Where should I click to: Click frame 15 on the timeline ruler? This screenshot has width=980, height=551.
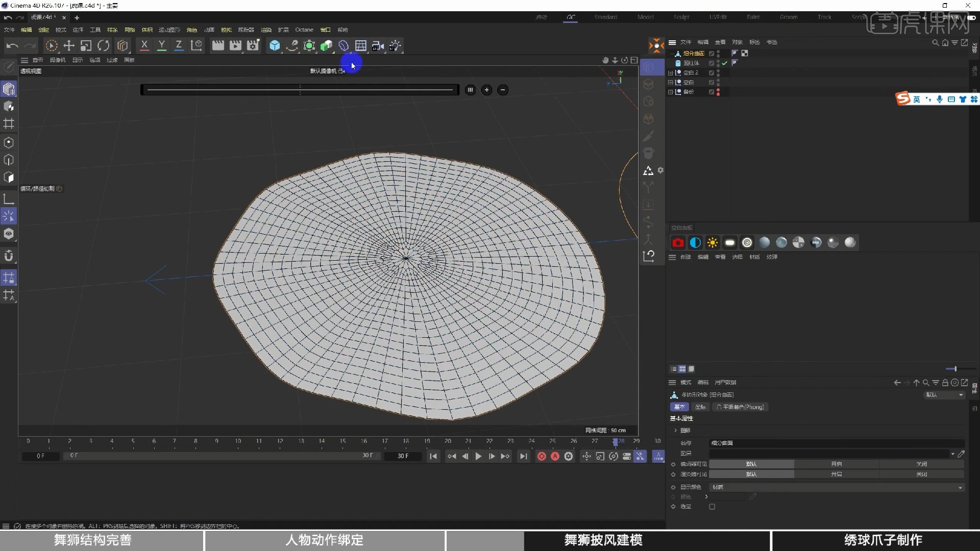[343, 441]
